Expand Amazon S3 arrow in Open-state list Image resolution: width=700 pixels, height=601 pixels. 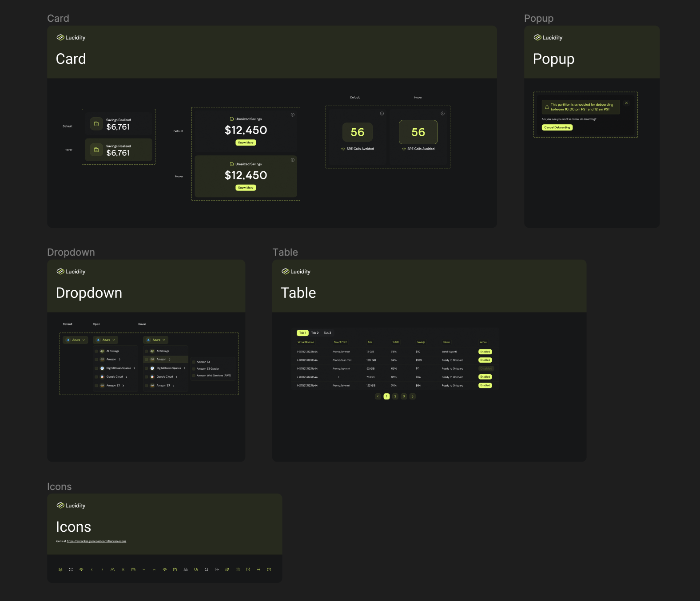click(123, 386)
